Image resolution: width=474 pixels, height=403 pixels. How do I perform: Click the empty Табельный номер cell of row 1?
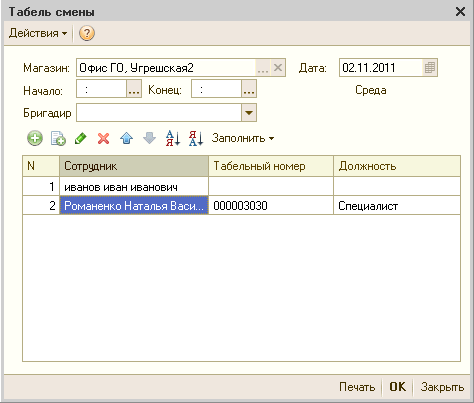click(271, 187)
